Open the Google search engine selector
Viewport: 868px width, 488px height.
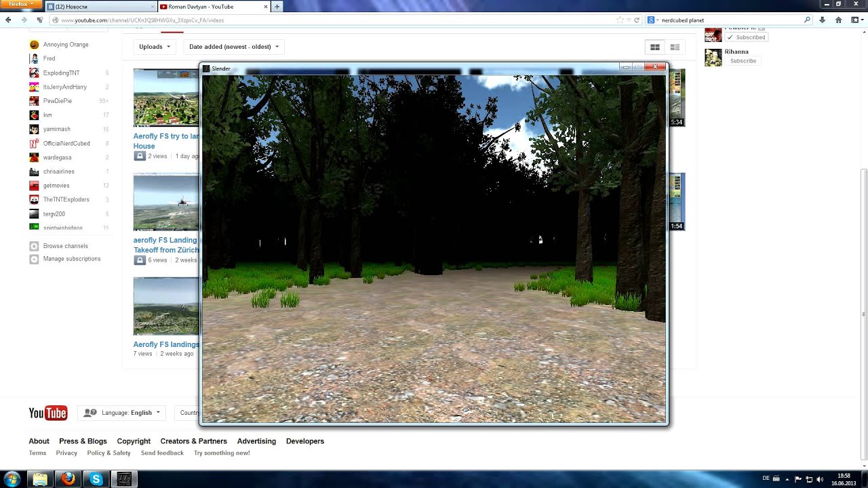click(652, 20)
